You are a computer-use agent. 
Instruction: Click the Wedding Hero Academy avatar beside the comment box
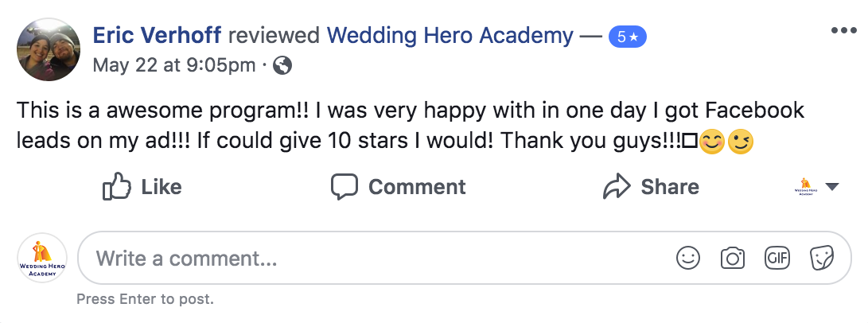(42, 259)
